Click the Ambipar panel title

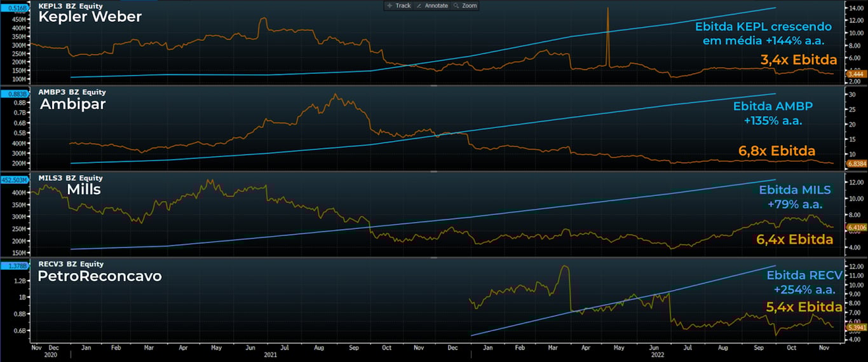[x=73, y=104]
